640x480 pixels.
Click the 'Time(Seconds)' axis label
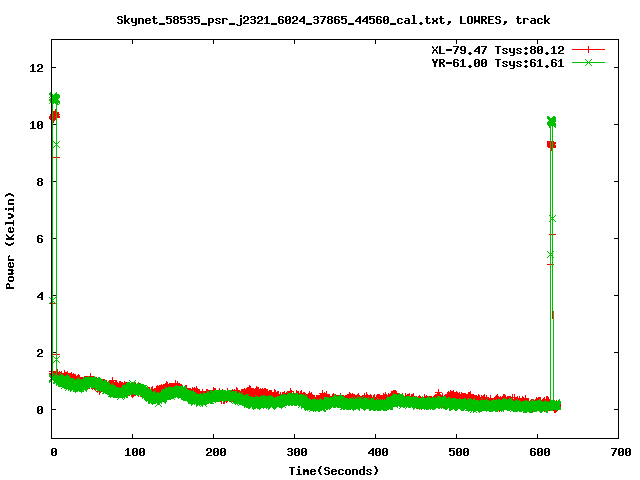pos(333,471)
